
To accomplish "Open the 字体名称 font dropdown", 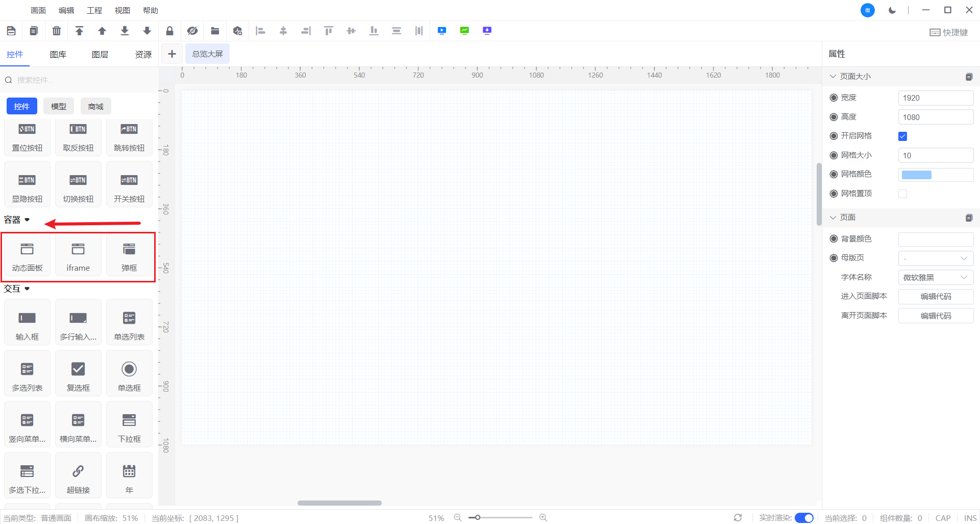I will pyautogui.click(x=935, y=277).
